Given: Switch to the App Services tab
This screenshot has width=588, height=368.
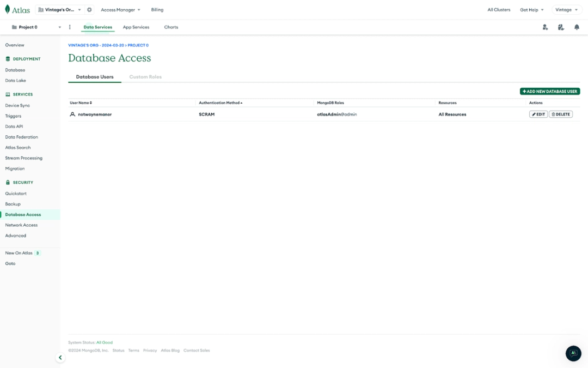Looking at the screenshot, I should (136, 27).
